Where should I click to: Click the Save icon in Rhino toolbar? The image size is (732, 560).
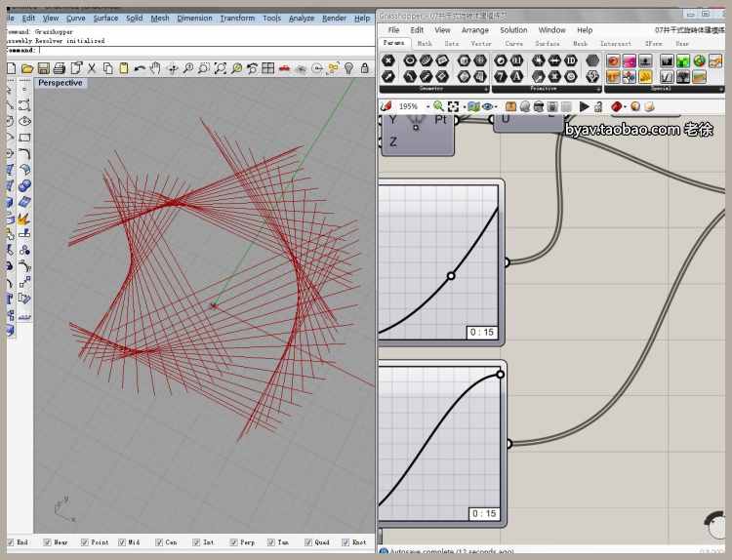coord(44,68)
